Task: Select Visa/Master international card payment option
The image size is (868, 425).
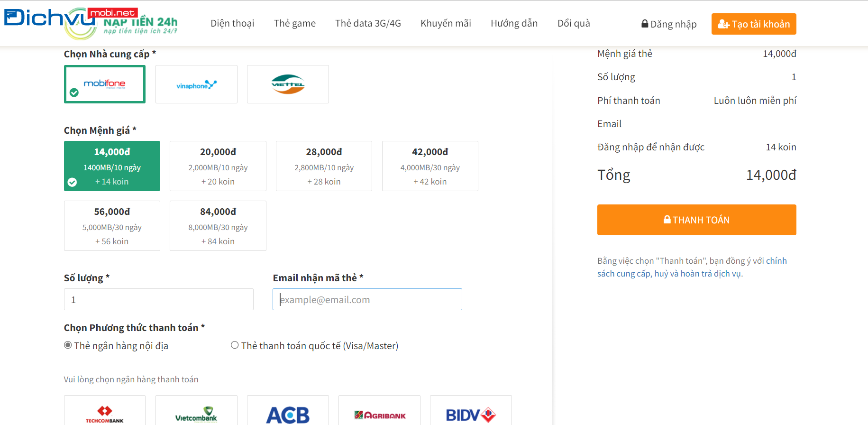Action: (x=235, y=345)
